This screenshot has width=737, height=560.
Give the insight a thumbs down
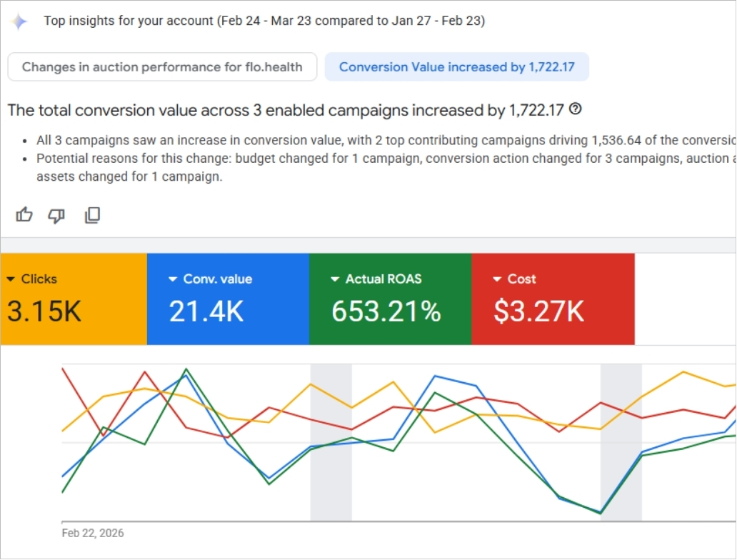tap(56, 215)
